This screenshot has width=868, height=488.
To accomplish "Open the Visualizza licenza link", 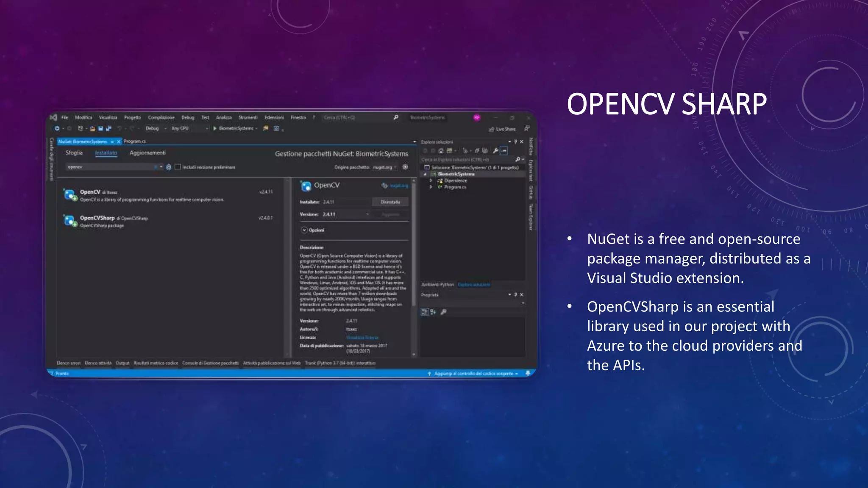I will (362, 338).
